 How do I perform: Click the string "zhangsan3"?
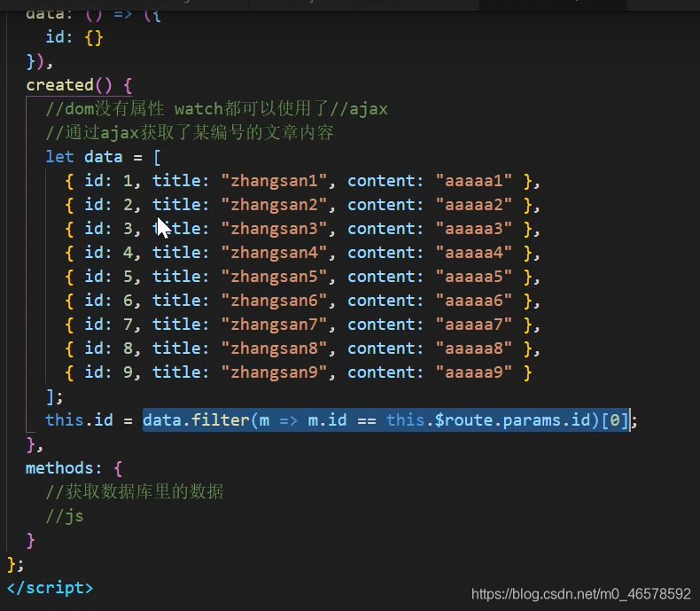(x=274, y=229)
